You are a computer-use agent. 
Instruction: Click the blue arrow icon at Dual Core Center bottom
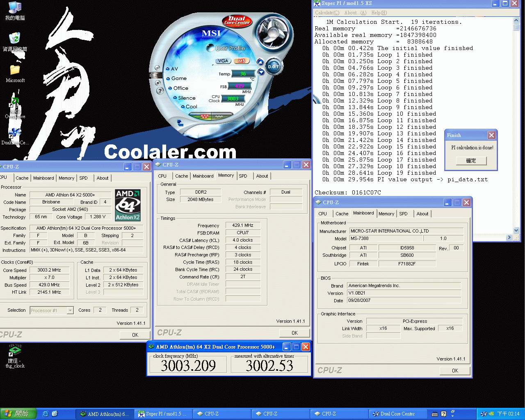(180, 122)
